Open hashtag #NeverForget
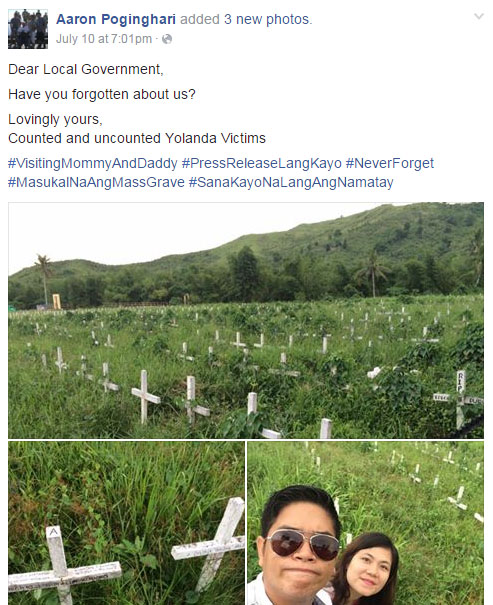The image size is (493, 605). click(390, 163)
